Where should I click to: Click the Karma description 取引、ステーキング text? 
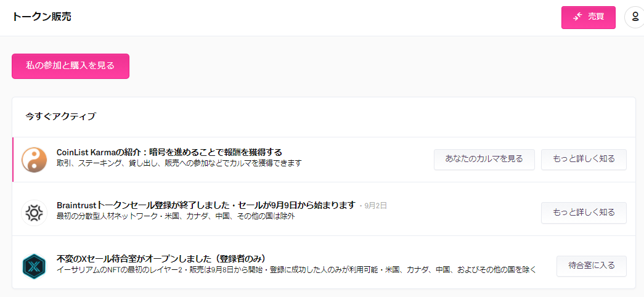179,163
